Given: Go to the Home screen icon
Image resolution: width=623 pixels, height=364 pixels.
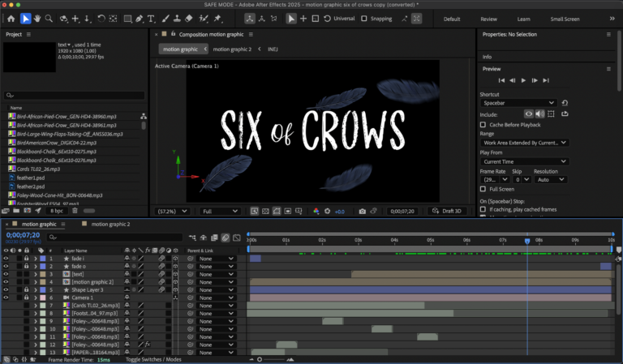Looking at the screenshot, I should (11, 19).
